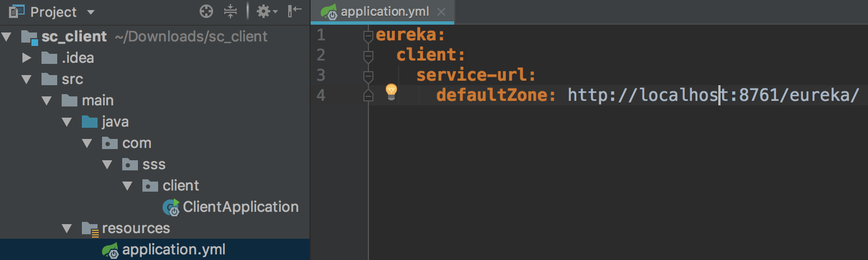The image size is (868, 260).
Task: Open the lightbulb intention actions
Action: point(391,91)
